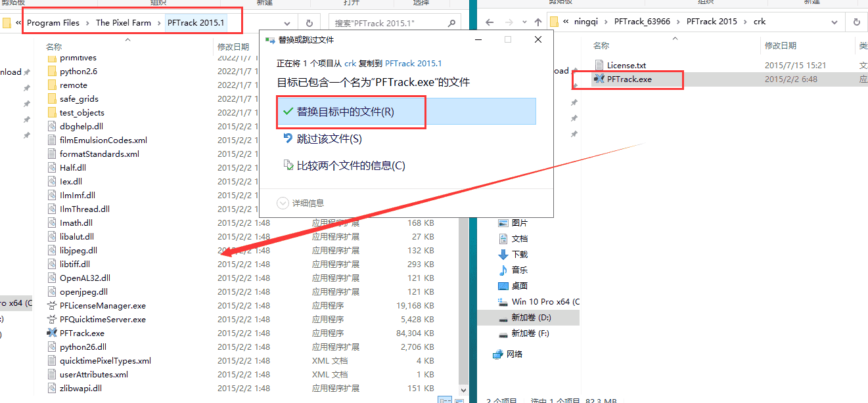The image size is (868, 403).
Task: Click PFTrack 2015.1 breadcrumb segment
Action: (196, 22)
